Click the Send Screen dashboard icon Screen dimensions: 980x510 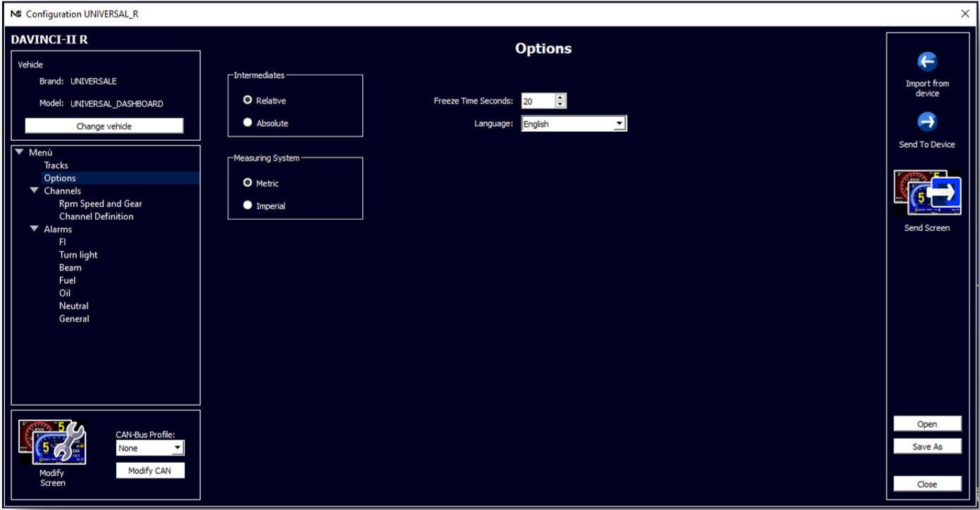[927, 193]
